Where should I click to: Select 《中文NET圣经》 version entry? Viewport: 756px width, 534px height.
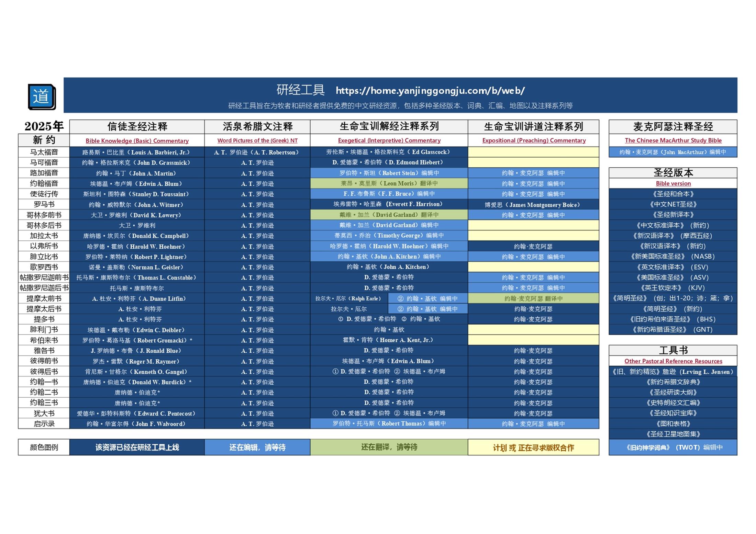[673, 205]
